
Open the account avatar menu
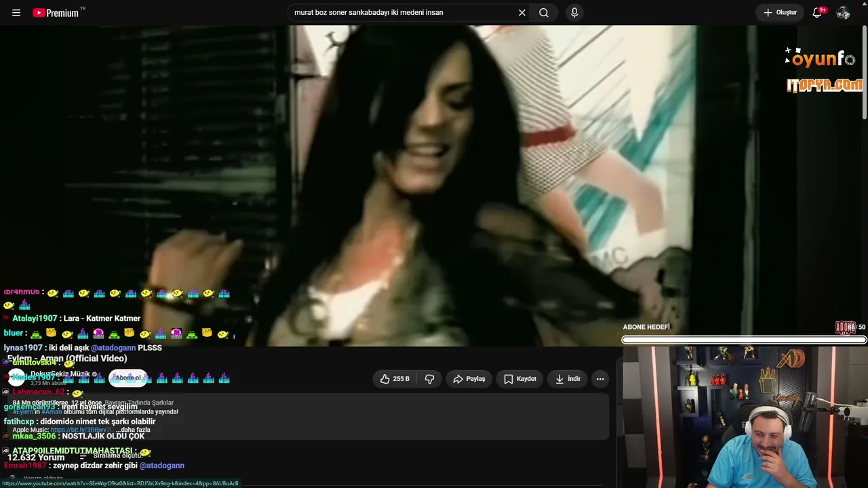click(x=843, y=13)
